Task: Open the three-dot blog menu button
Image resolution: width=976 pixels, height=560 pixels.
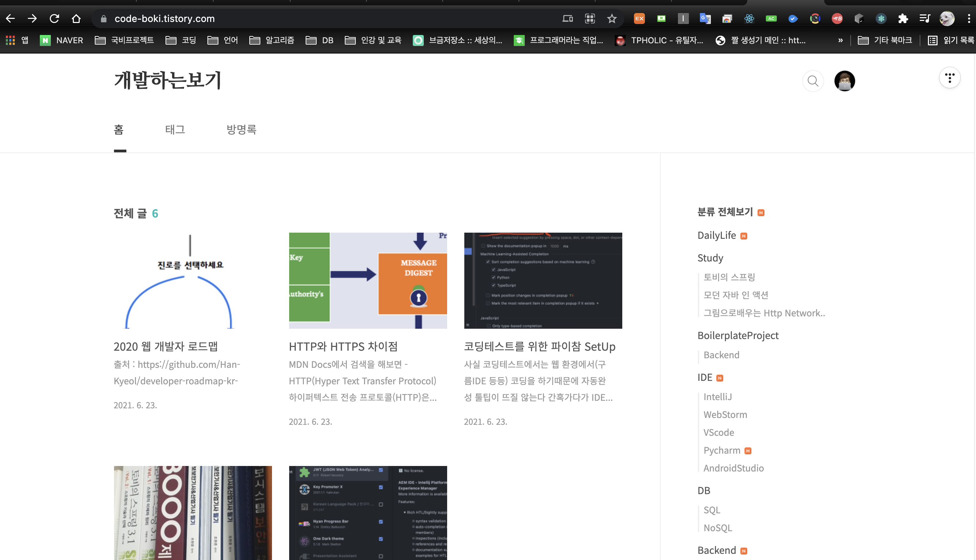Action: 950,78
